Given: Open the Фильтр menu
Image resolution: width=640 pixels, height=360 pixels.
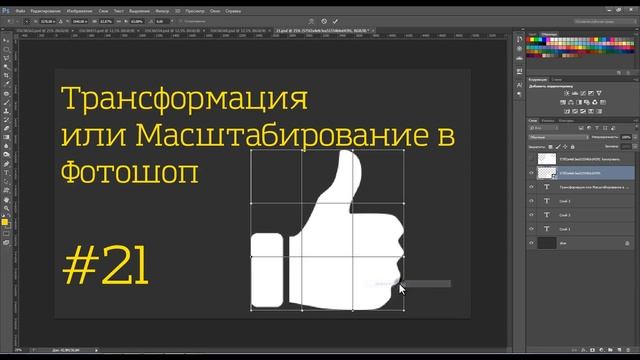Looking at the screenshot, I should coord(162,11).
